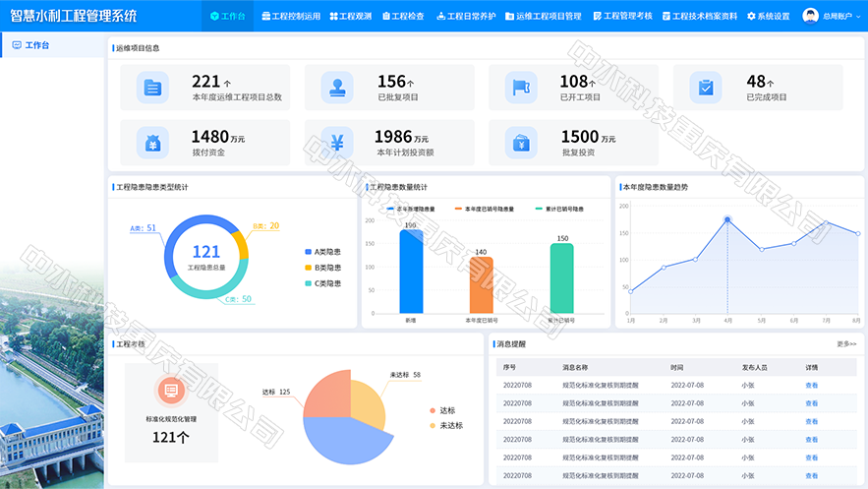
Task: Toggle the A类隐患 legend entry
Action: (322, 252)
